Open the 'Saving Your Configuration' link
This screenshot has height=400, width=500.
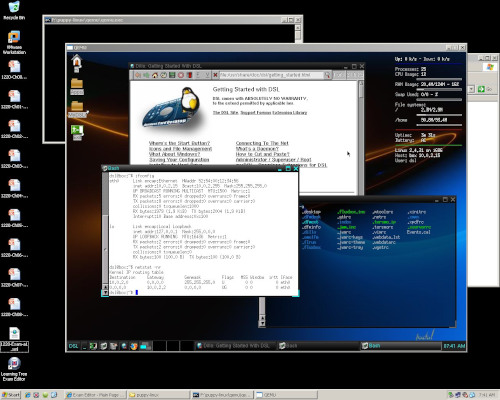coord(179,160)
